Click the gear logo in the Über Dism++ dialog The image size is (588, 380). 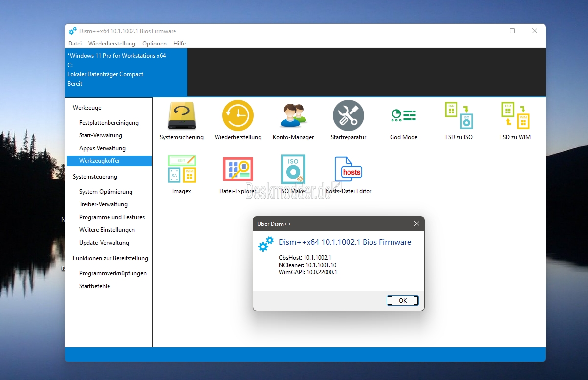(266, 244)
